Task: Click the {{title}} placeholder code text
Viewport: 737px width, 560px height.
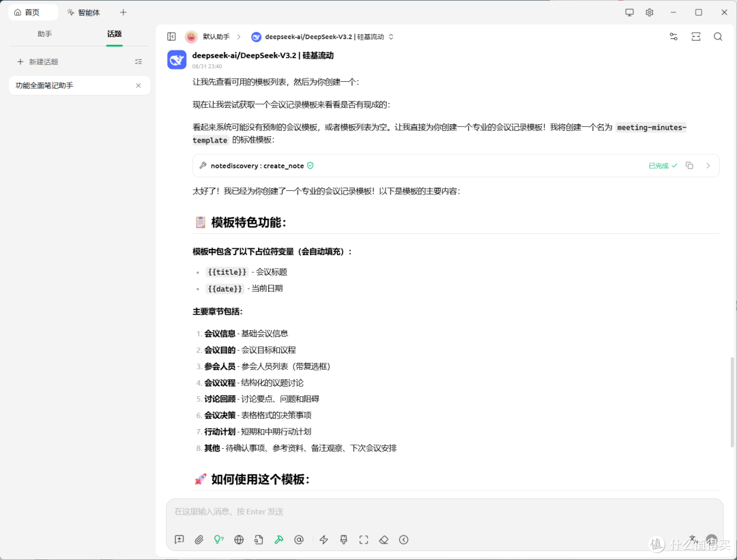Action: pos(227,272)
